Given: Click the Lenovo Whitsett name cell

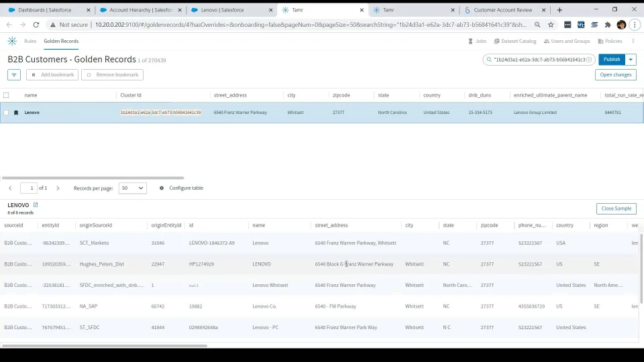Looking at the screenshot, I should 270,286.
